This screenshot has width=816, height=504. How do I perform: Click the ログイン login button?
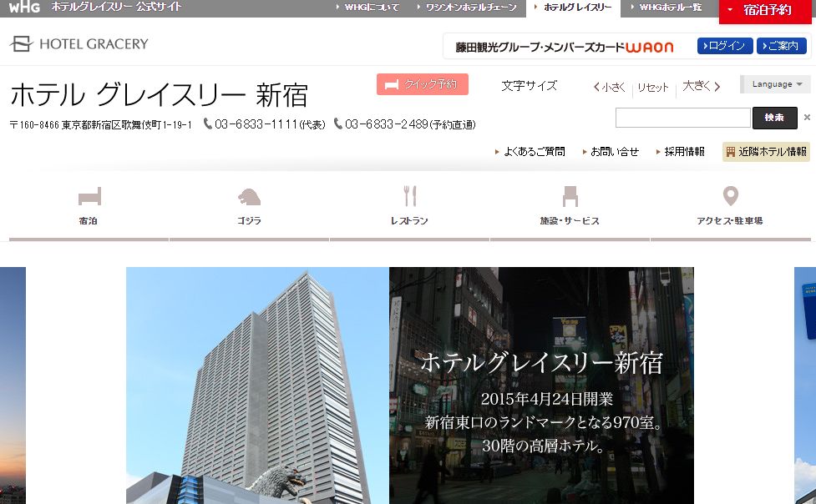point(724,46)
